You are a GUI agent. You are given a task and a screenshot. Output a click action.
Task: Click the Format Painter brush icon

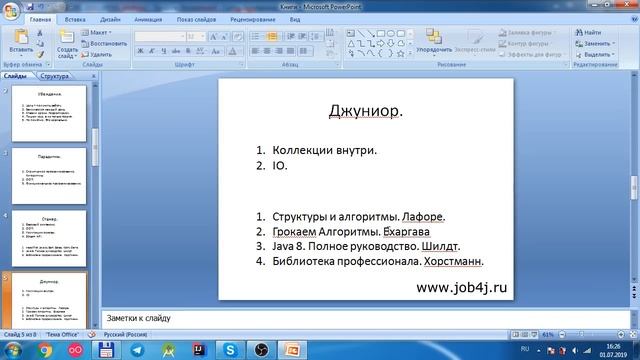pos(40,54)
